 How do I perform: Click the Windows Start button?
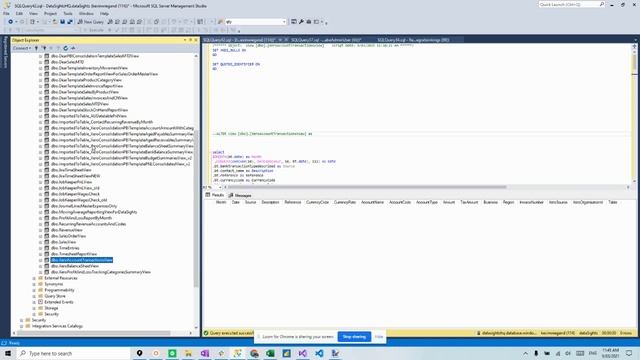(x=8, y=353)
